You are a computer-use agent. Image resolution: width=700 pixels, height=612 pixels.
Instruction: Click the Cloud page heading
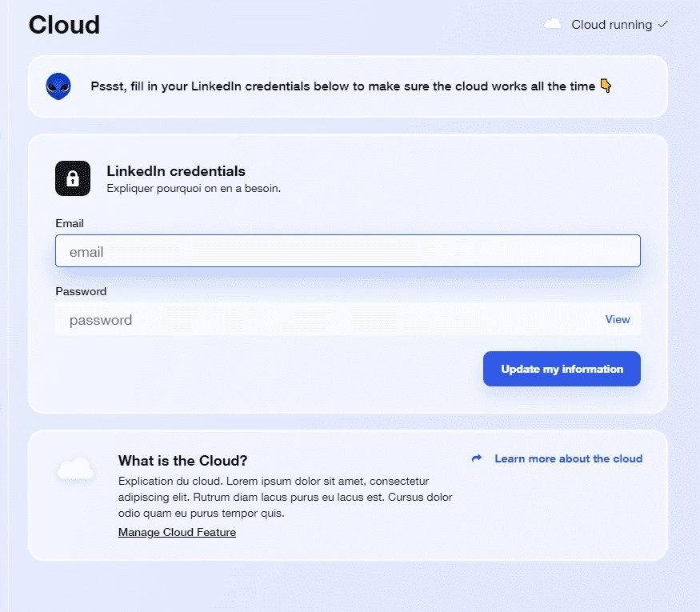(64, 25)
